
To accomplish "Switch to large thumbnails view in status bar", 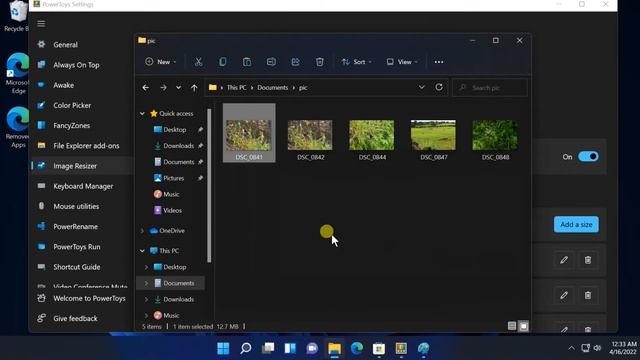I will click(x=523, y=326).
